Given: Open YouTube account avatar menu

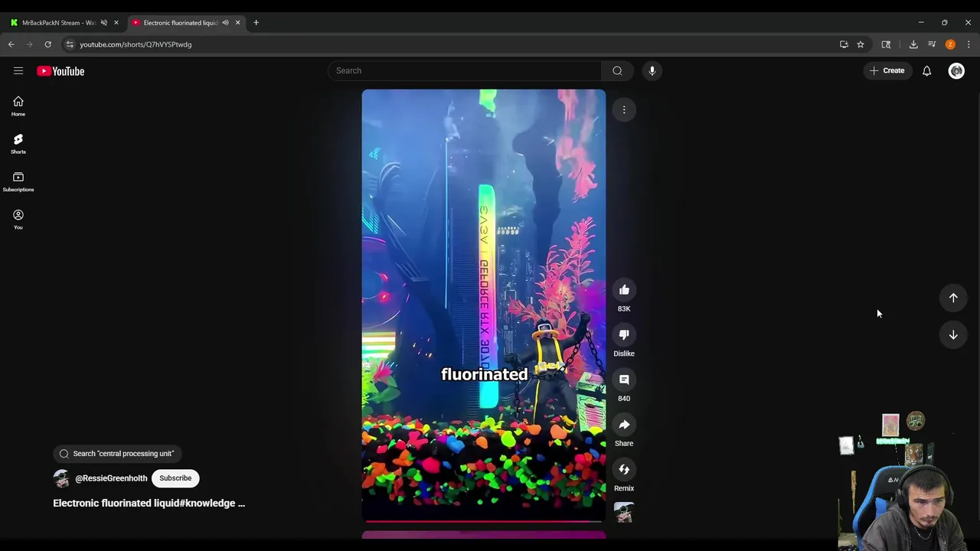Looking at the screenshot, I should tap(956, 70).
